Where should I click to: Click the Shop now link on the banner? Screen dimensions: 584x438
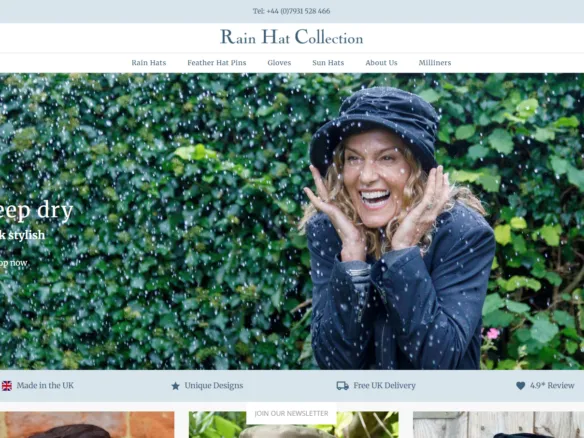[x=14, y=263]
